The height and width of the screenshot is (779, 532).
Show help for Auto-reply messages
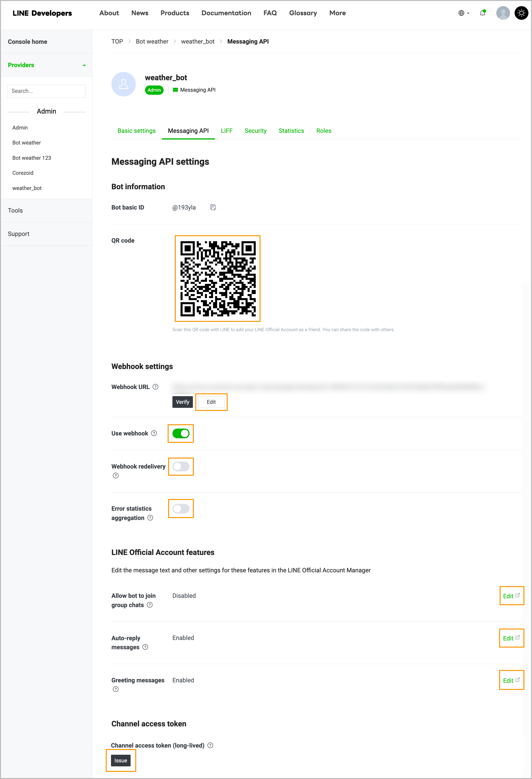145,647
